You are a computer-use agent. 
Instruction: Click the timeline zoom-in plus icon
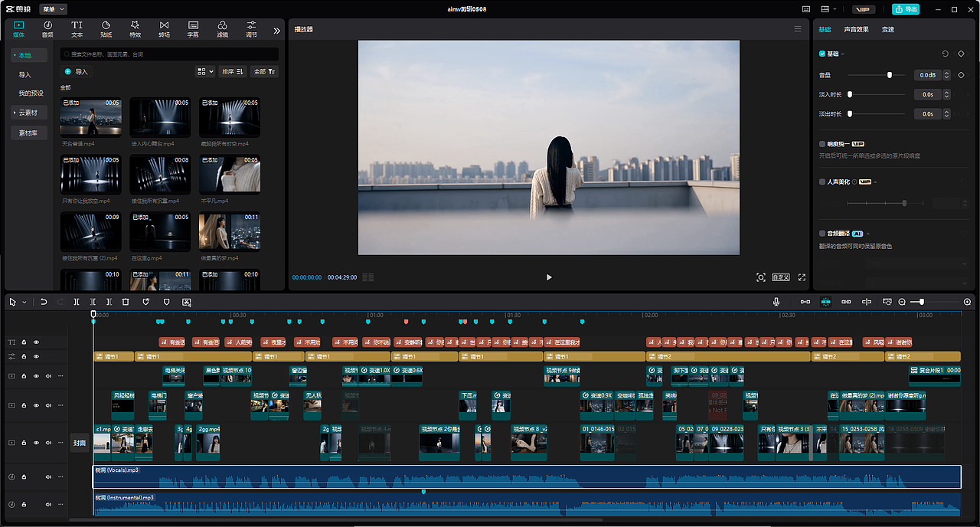(x=968, y=302)
